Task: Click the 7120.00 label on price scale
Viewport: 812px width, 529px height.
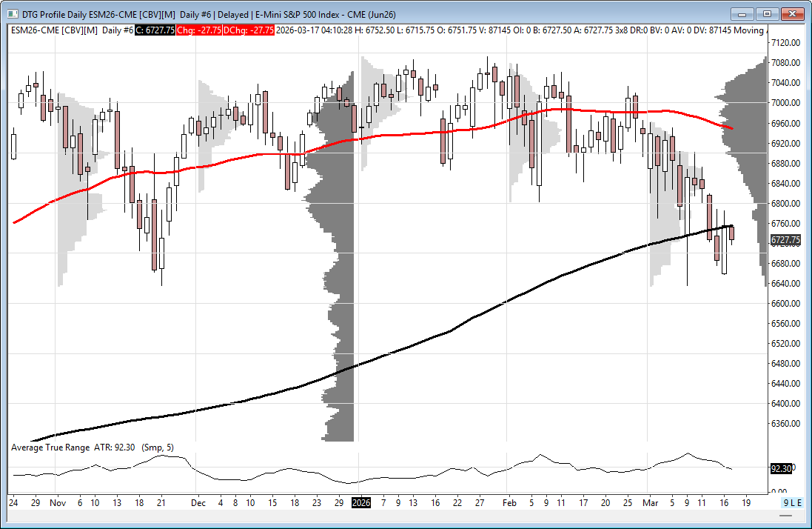Action: [785, 43]
